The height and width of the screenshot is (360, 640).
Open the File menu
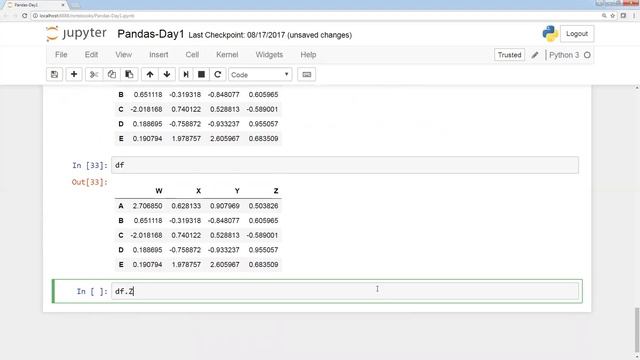click(x=61, y=55)
